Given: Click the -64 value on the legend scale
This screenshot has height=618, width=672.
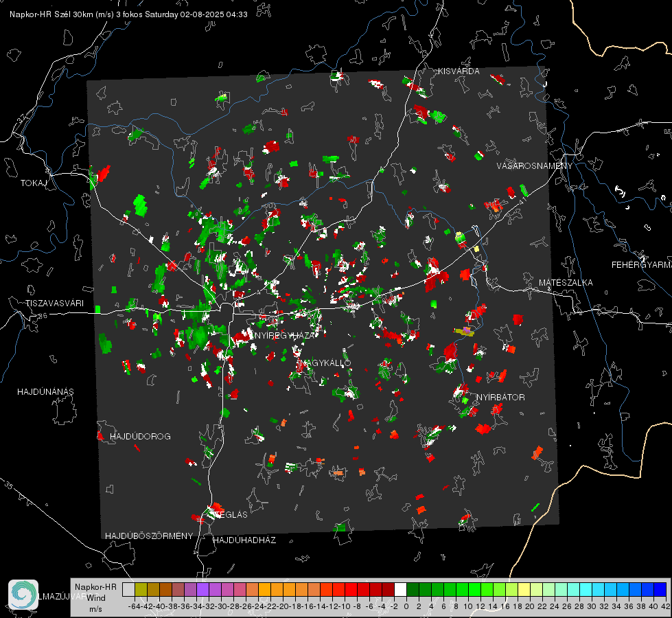Looking at the screenshot, I should pyautogui.click(x=134, y=606).
